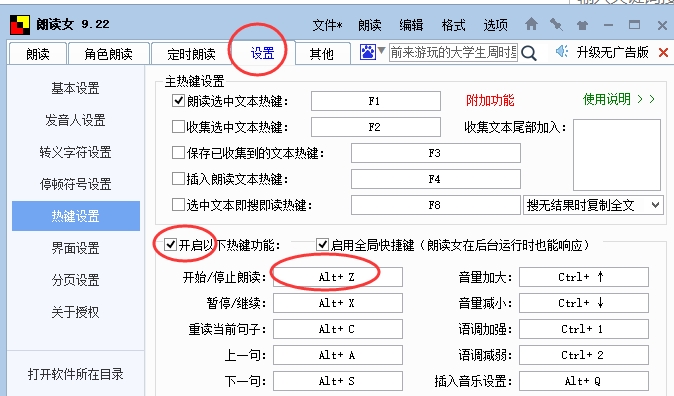Open the 格式 menu

(453, 25)
